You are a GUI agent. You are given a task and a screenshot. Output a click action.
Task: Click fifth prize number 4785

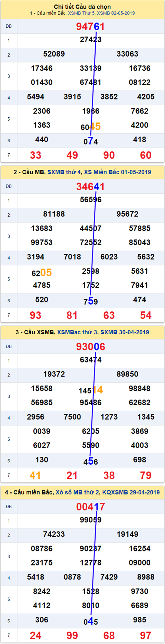tap(42, 285)
